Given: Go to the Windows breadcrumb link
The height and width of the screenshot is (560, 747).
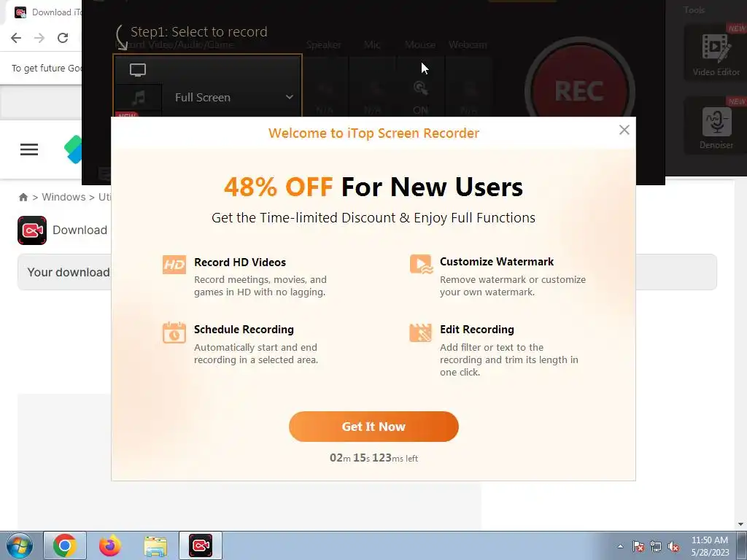Looking at the screenshot, I should 63,197.
